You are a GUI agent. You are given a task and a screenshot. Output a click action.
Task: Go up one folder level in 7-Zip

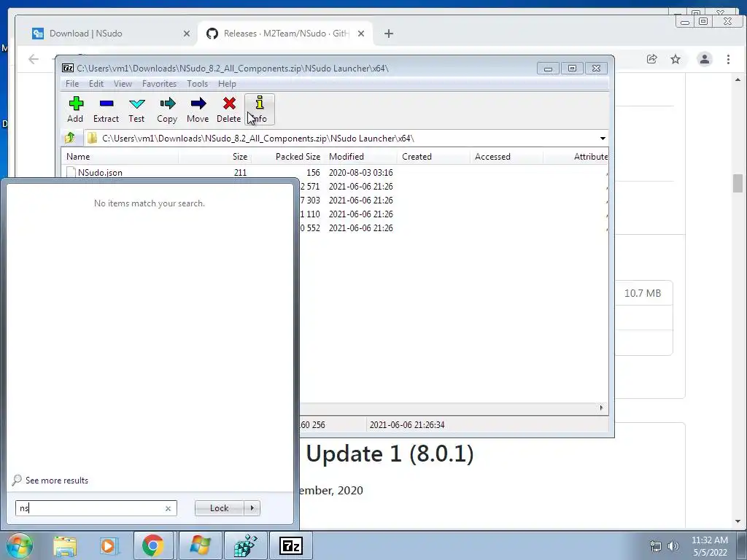coord(70,138)
